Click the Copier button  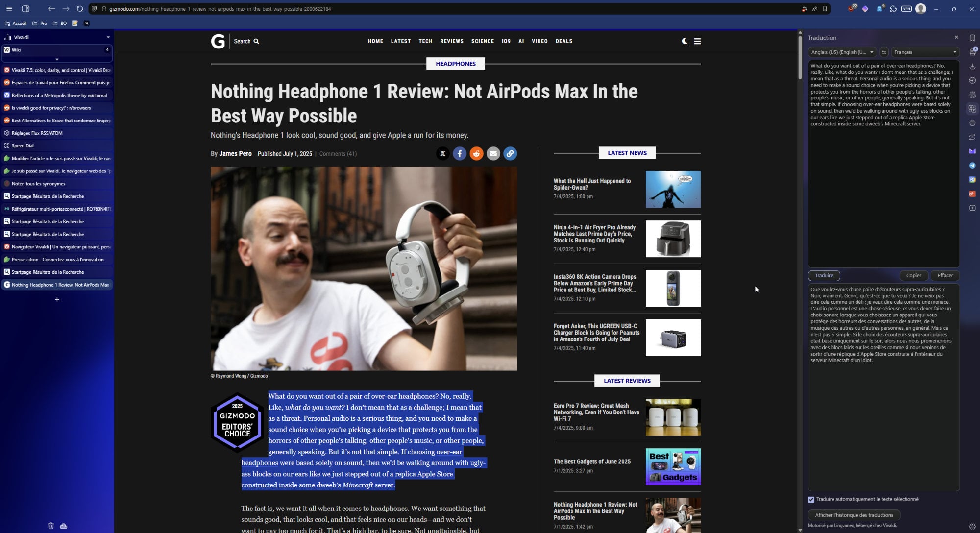914,276
